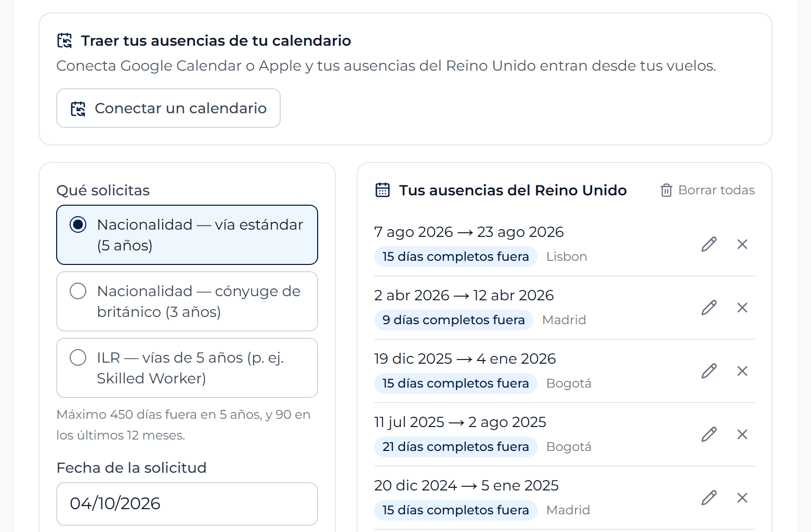This screenshot has height=532, width=811.
Task: Click the date range 19 dic 2025 → 4 ene 2026
Action: click(465, 358)
